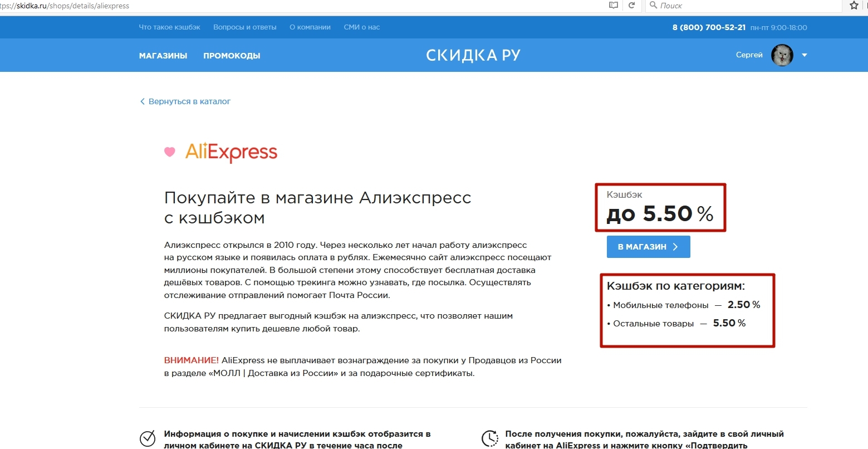Reload the page with the refresh icon
The width and height of the screenshot is (868, 449).
point(631,5)
